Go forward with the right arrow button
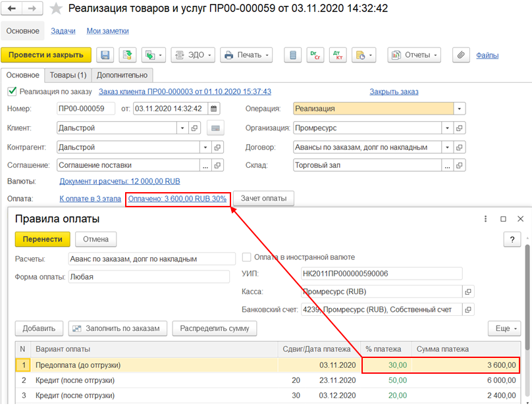 coord(32,9)
